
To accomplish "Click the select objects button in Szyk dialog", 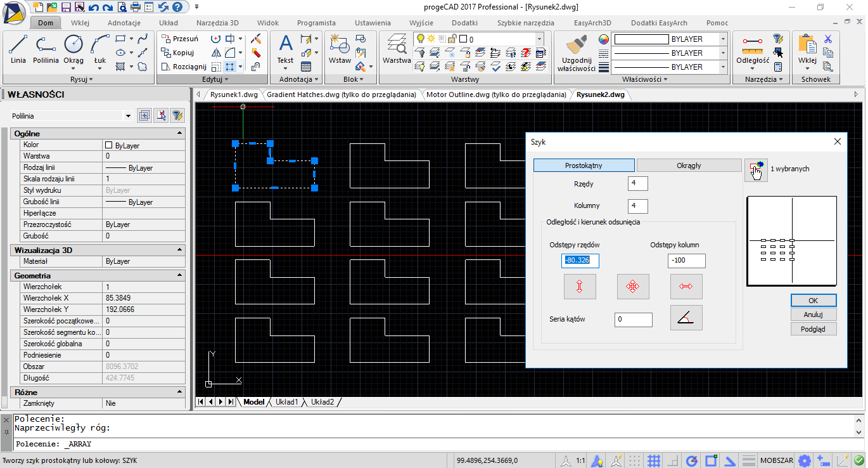I will point(756,170).
